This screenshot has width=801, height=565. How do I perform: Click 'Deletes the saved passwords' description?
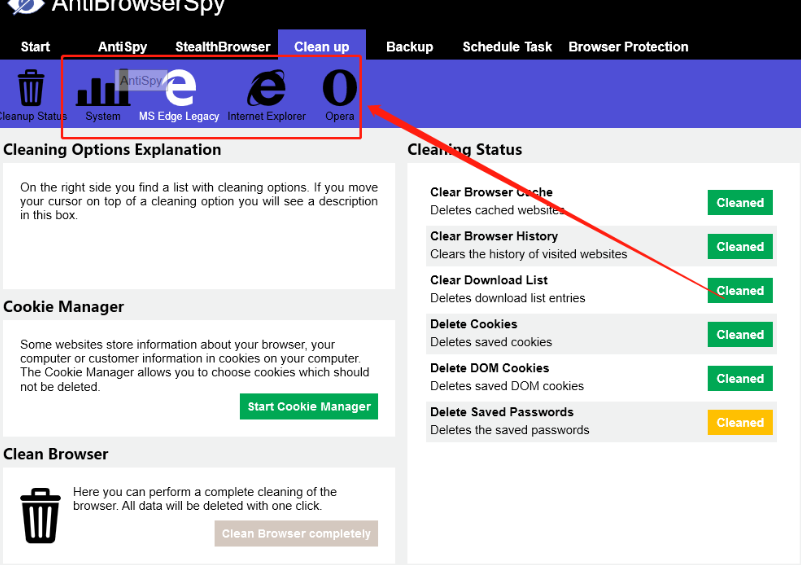(x=510, y=430)
